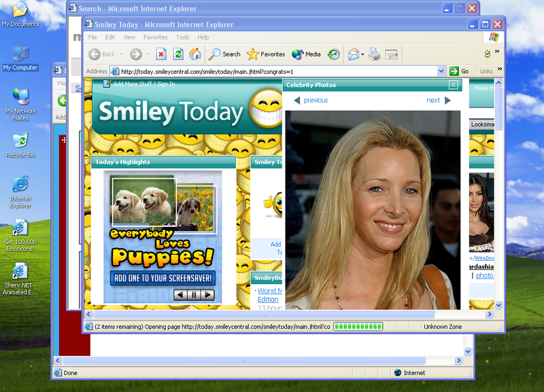Click the Print toolbar icon
This screenshot has width=544, height=392.
click(x=375, y=54)
